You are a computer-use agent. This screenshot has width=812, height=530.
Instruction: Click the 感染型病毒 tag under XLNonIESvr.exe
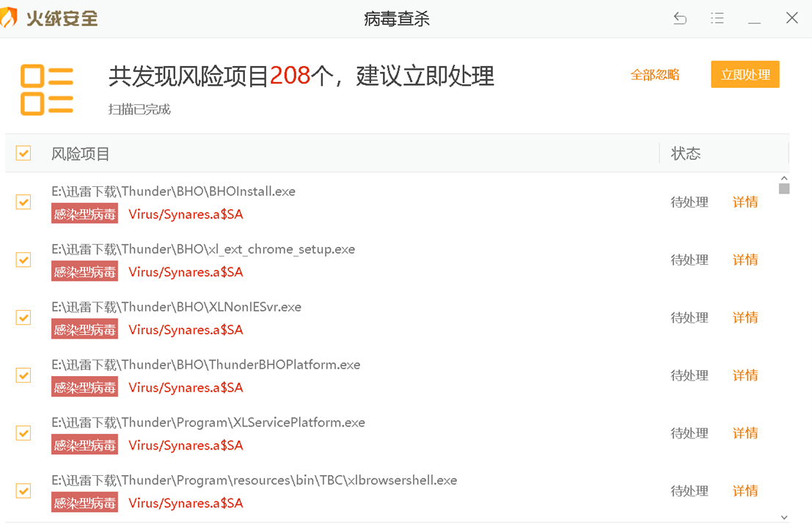pyautogui.click(x=84, y=329)
